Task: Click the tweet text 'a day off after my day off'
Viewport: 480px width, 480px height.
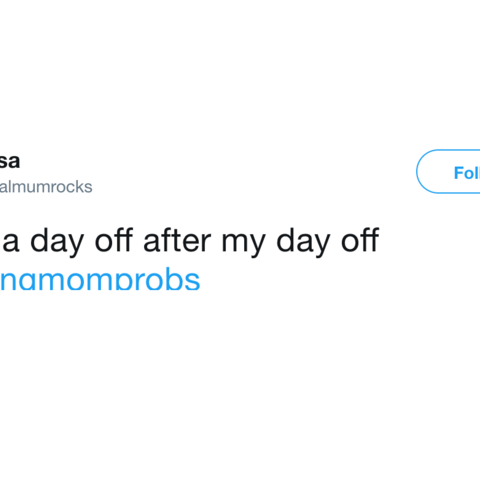Action: (x=190, y=241)
